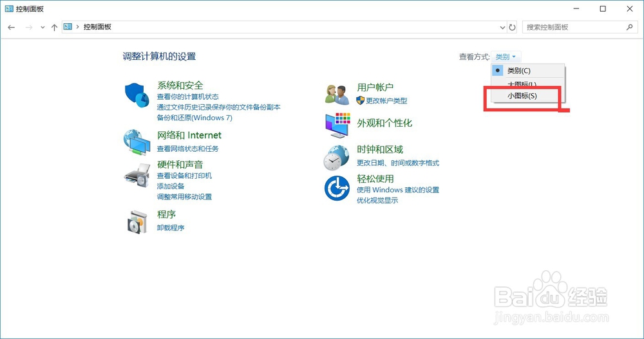
Task: Click 查看设备和打印机 link
Action: click(x=184, y=176)
